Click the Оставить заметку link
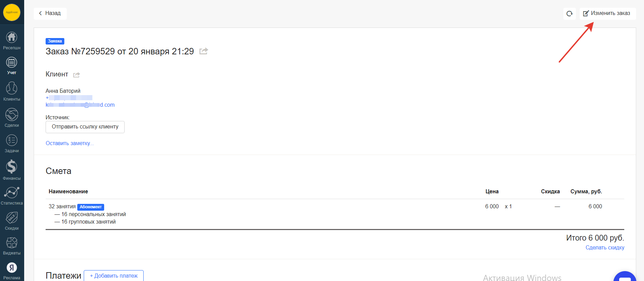This screenshot has width=644, height=281. [x=69, y=143]
